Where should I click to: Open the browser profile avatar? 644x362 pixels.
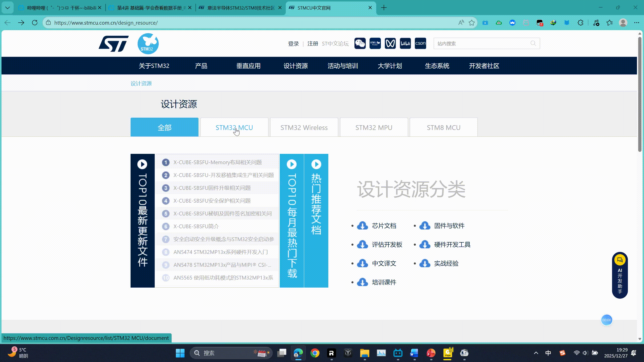coord(623,23)
